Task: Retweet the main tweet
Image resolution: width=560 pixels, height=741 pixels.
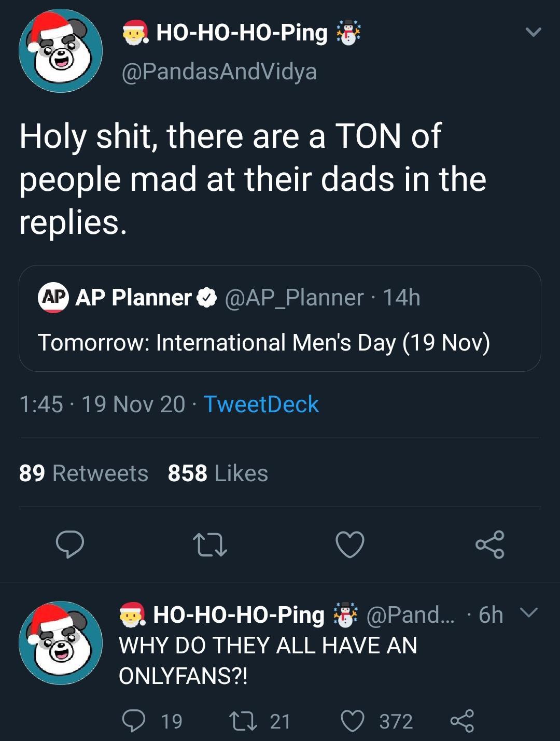Action: [209, 544]
